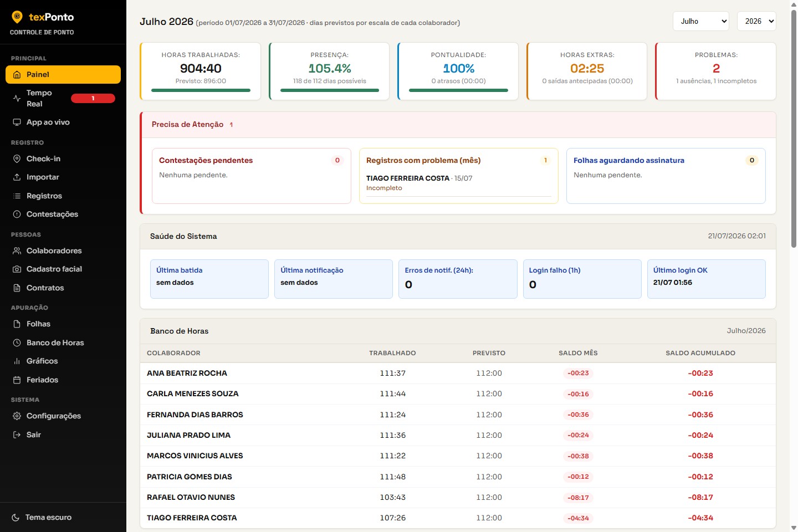The height and width of the screenshot is (532, 798).
Task: Click SALDO ACUMULADO column header
Action: (x=700, y=353)
